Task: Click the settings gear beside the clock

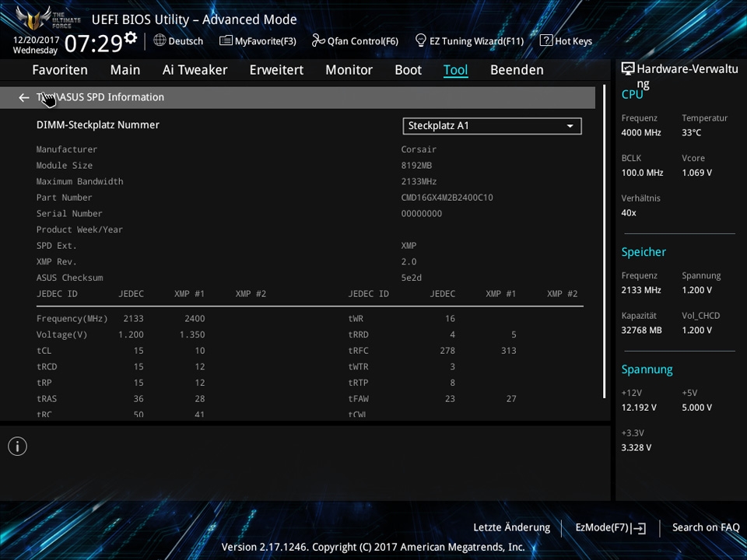Action: point(130,38)
